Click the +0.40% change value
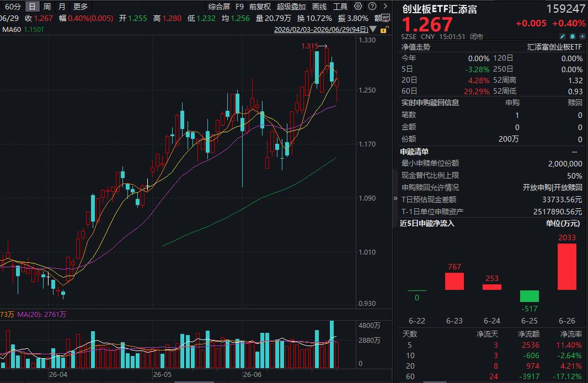 [569, 23]
